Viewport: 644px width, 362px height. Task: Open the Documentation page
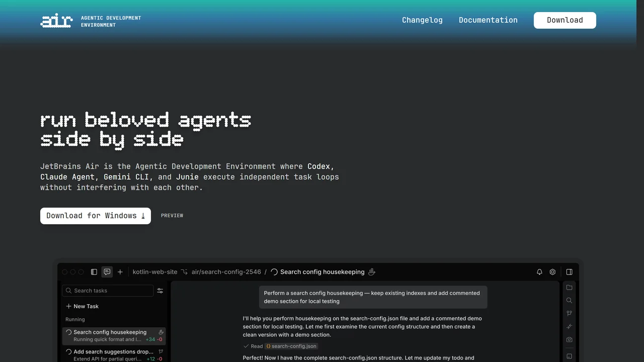488,20
